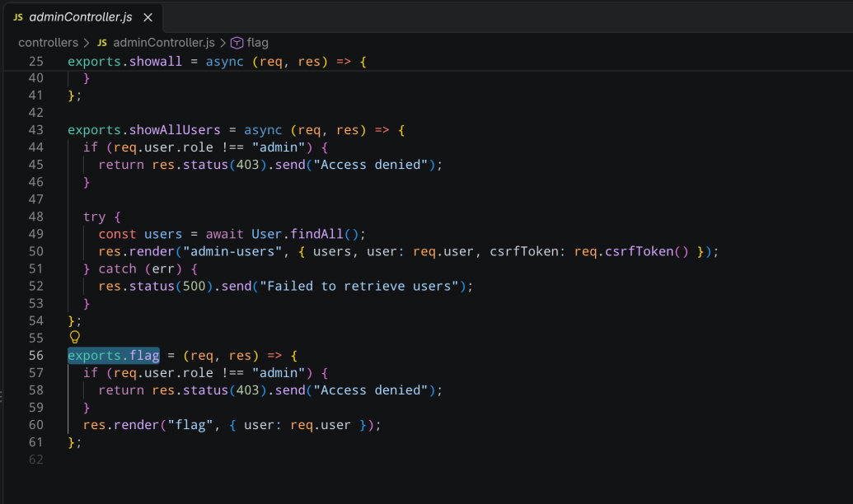Click the 403 status code on line 58

tap(247, 390)
